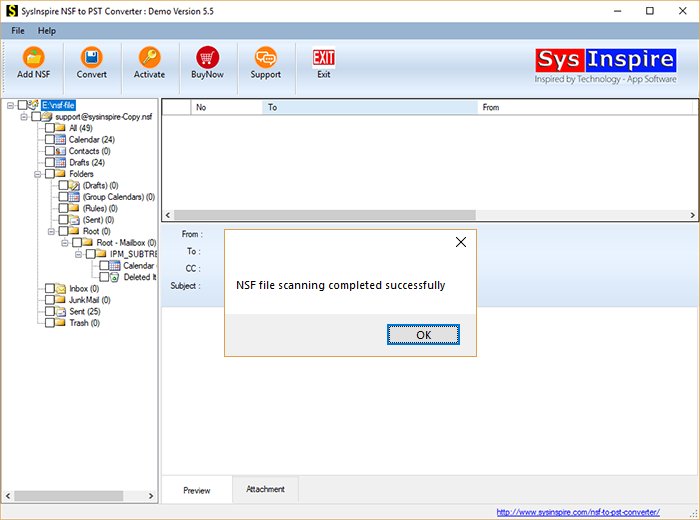This screenshot has height=520, width=700.
Task: Click OK in the scanning dialog
Action: tap(423, 335)
